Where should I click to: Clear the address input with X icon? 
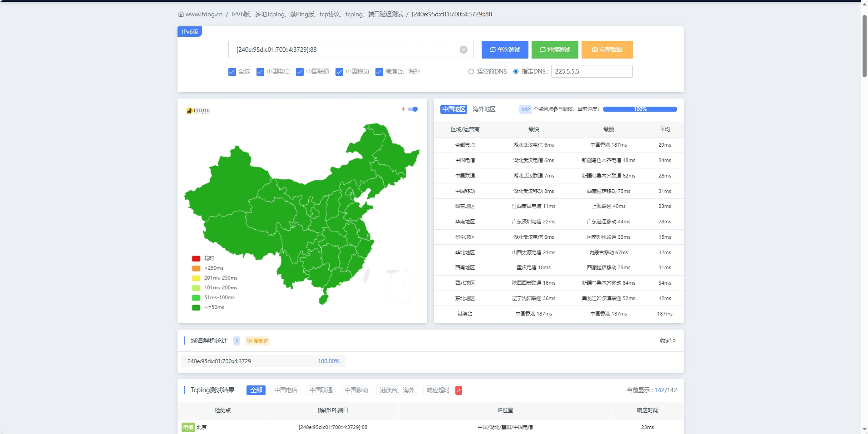pyautogui.click(x=463, y=50)
